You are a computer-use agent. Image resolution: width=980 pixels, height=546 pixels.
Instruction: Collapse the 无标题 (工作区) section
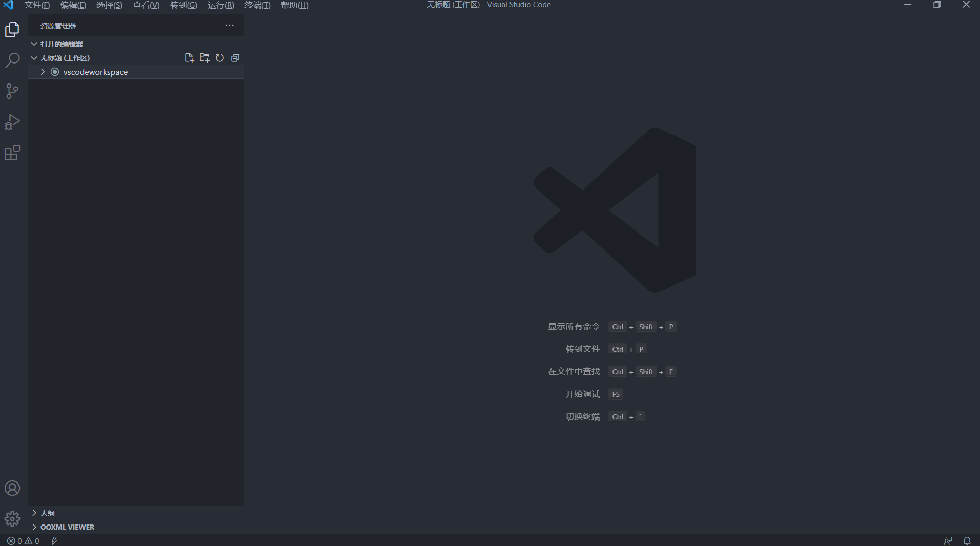click(x=34, y=58)
